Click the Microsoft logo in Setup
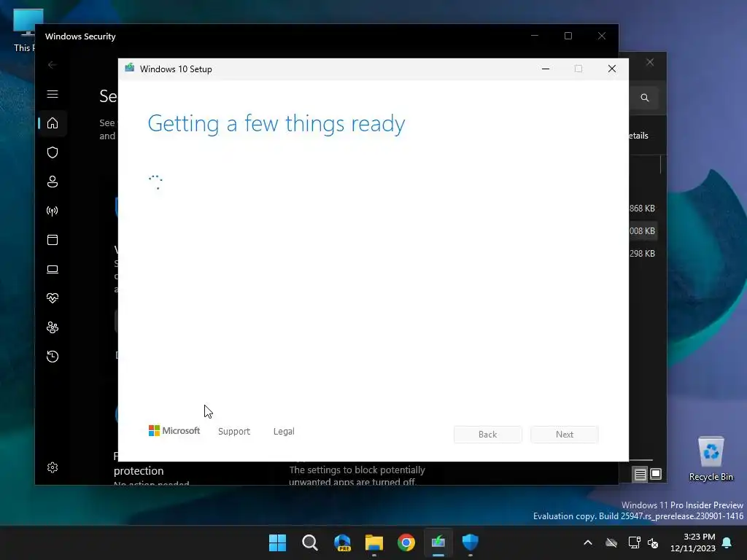 (174, 430)
